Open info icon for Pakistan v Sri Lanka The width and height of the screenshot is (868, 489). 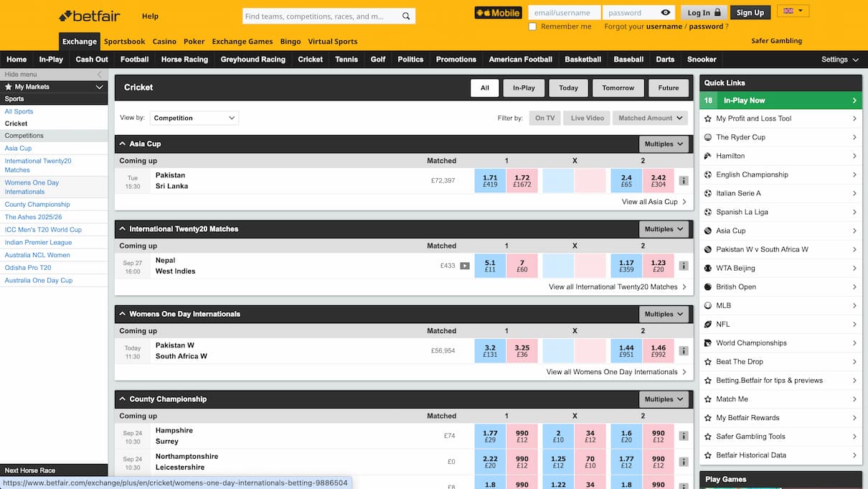coord(684,181)
